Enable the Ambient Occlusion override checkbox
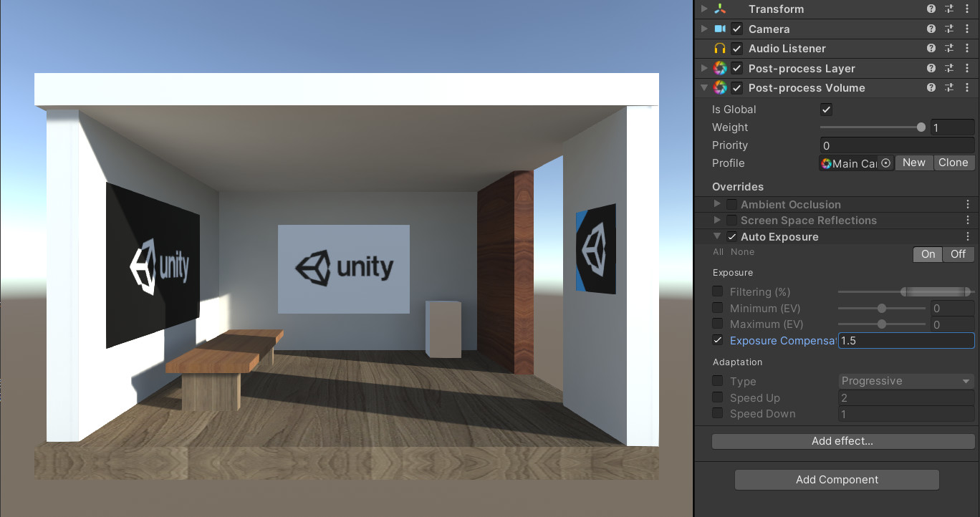The height and width of the screenshot is (517, 980). 731,205
